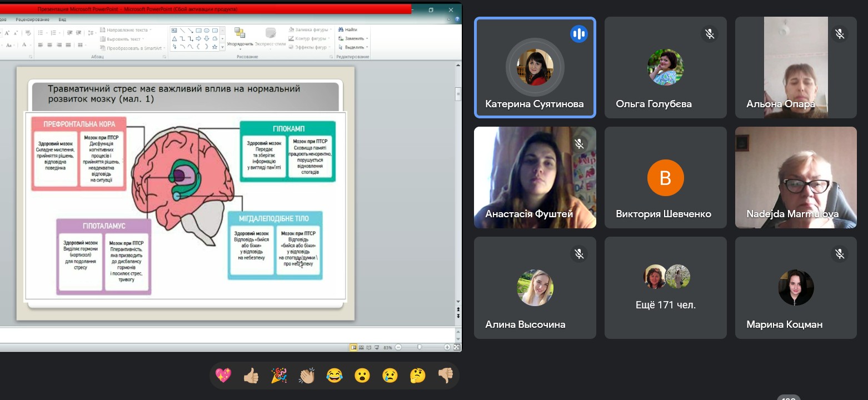Click the fit slide to window icon
Viewport: 868px width, 400px height.
tap(457, 347)
